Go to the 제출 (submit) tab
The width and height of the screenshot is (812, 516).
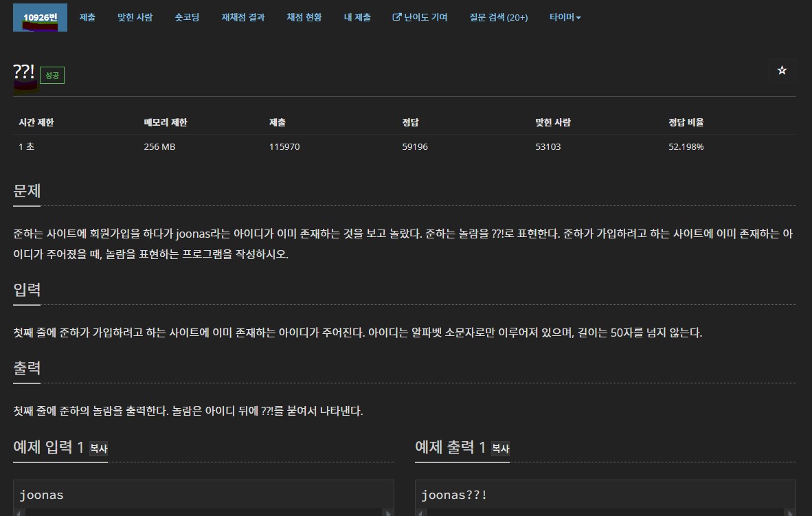pos(87,17)
